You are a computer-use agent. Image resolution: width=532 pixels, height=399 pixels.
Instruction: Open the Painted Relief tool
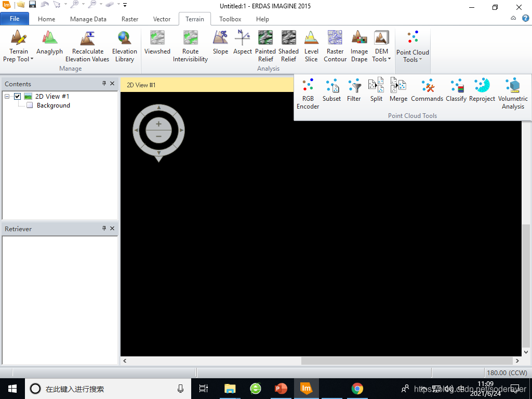click(265, 46)
